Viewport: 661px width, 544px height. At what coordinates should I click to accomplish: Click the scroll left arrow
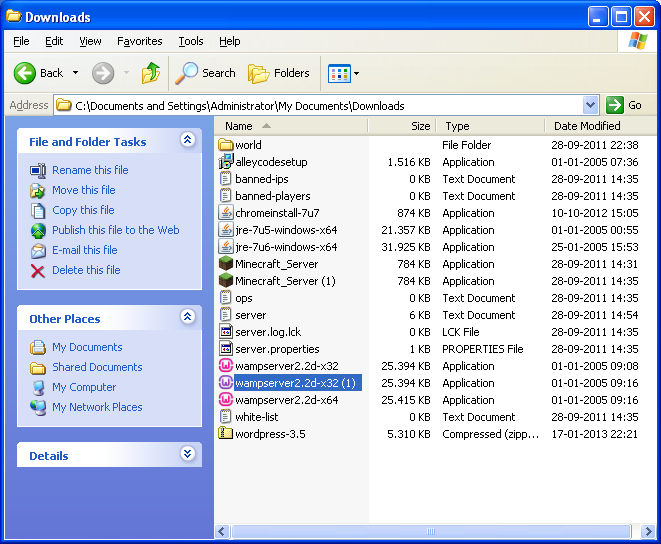(222, 531)
